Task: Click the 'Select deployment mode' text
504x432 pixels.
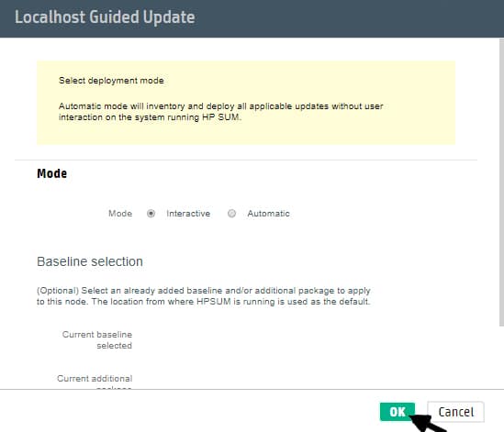Action: click(x=111, y=81)
